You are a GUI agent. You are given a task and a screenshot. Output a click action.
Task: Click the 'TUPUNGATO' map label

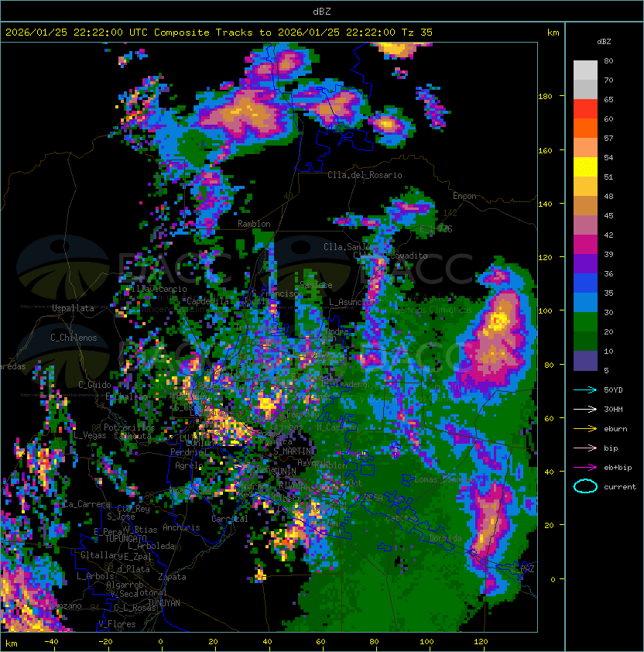point(125,538)
